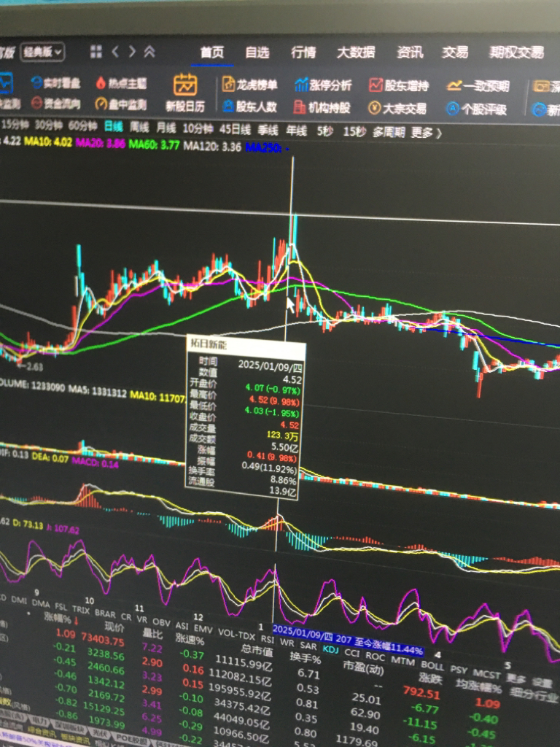
Task: Select the 日线 chart period
Action: click(x=113, y=126)
